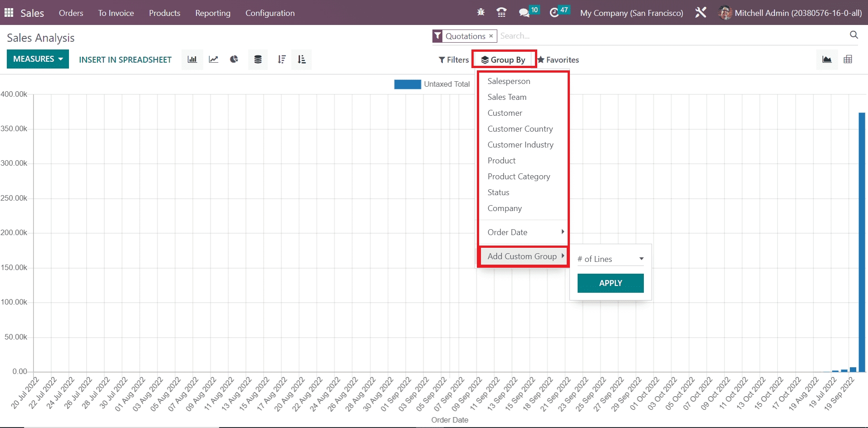868x428 pixels.
Task: Click the Untaxed Total legend swatch
Action: point(407,84)
